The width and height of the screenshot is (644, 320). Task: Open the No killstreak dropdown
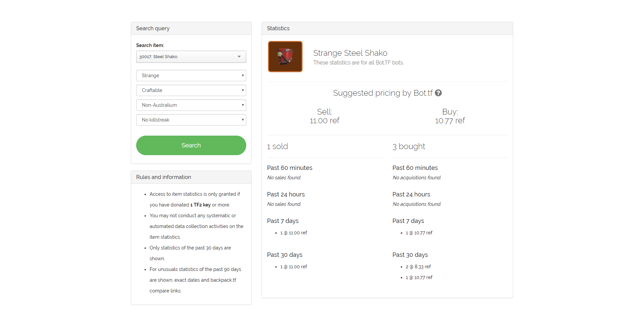click(191, 120)
